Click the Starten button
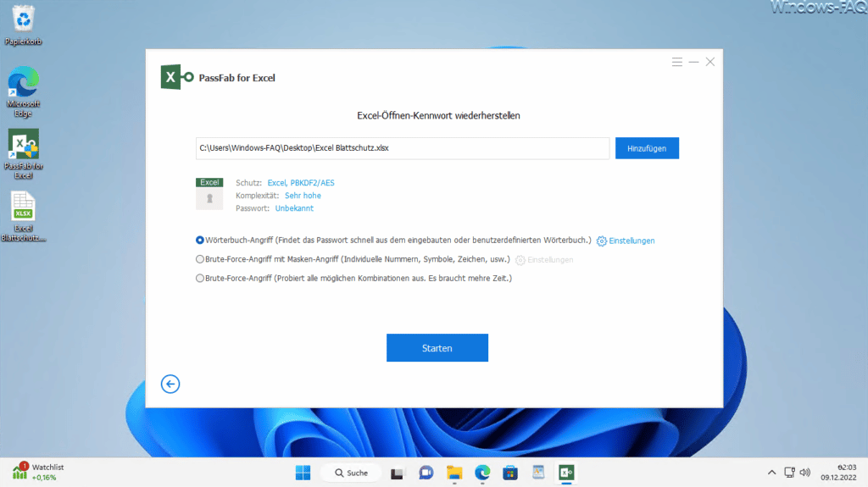 (437, 347)
